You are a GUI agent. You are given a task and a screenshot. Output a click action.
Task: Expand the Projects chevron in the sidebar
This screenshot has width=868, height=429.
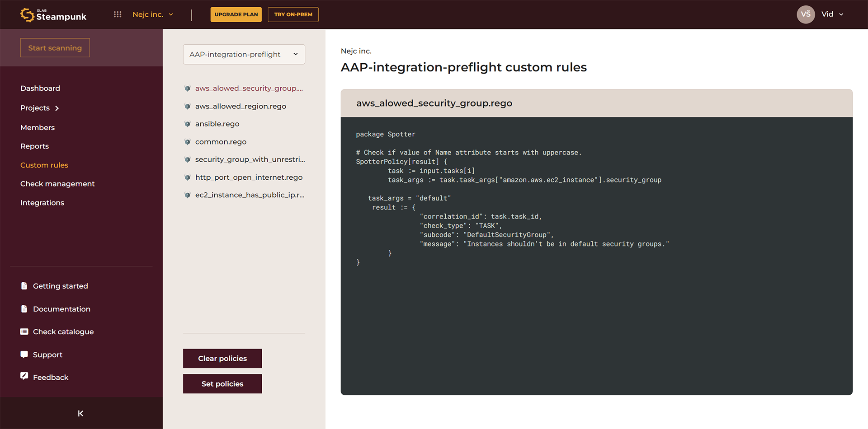tap(57, 108)
